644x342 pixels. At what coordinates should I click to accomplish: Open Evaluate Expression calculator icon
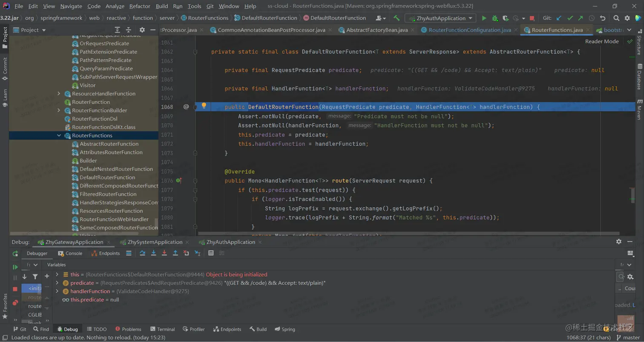coord(211,253)
